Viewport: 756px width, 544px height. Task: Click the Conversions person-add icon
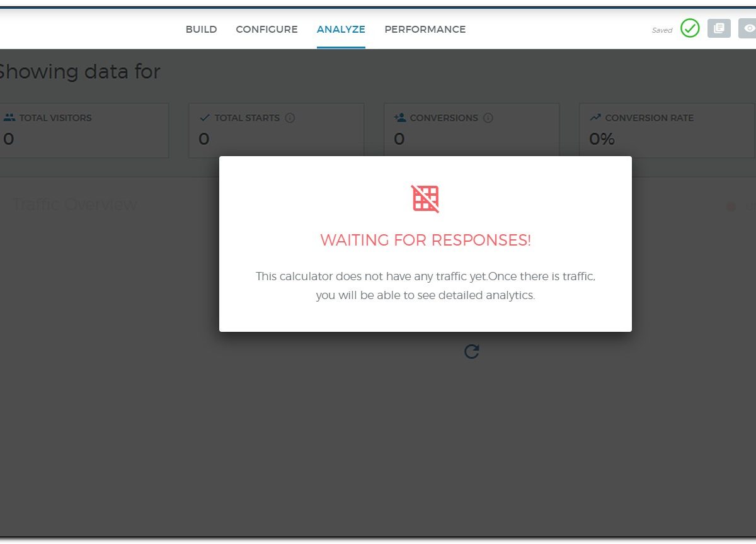400,118
